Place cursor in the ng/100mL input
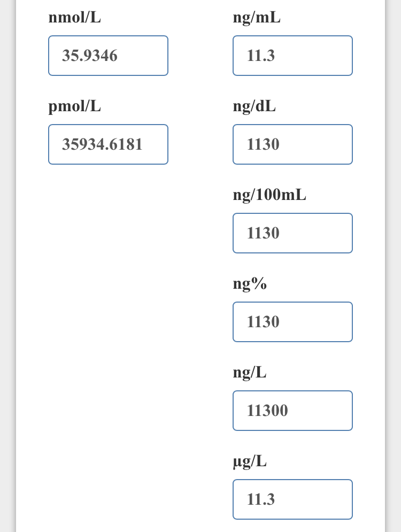 [292, 233]
